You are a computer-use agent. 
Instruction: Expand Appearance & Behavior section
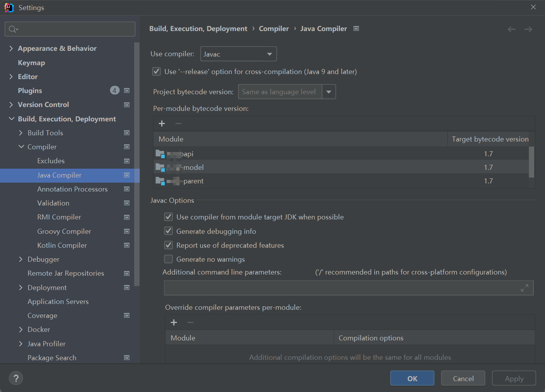coord(11,48)
